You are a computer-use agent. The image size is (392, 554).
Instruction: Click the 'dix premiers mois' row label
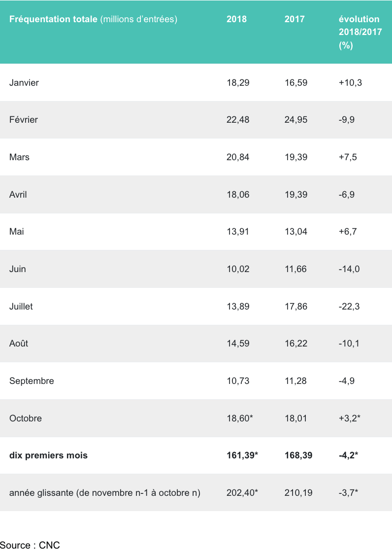pos(48,455)
